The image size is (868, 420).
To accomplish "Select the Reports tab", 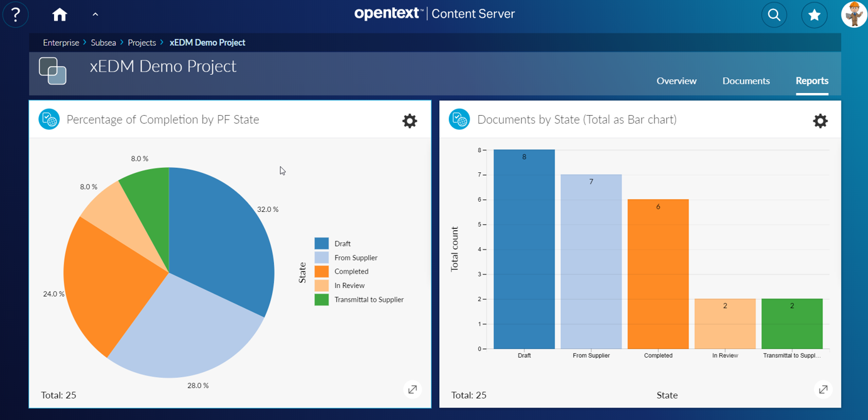I will pyautogui.click(x=812, y=80).
